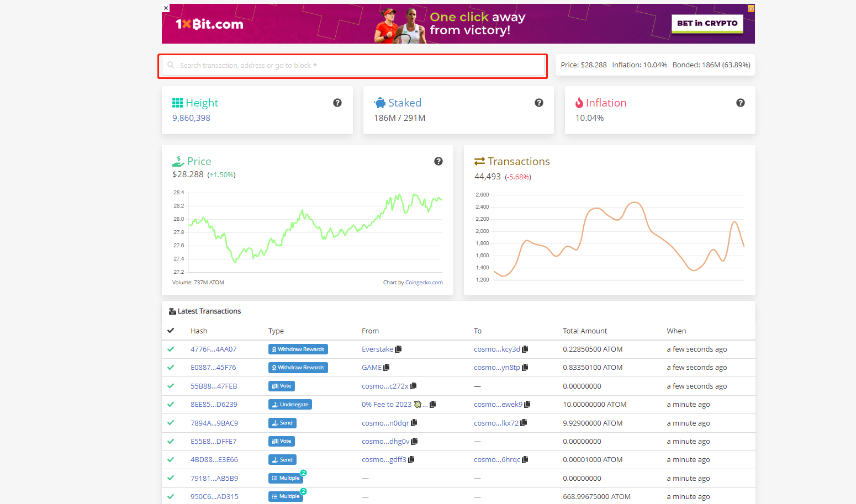Click the help icon in Height card

[x=337, y=103]
